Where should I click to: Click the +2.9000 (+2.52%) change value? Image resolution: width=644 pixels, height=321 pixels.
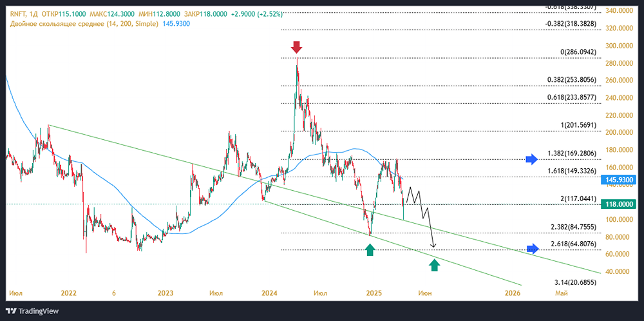[x=257, y=14]
